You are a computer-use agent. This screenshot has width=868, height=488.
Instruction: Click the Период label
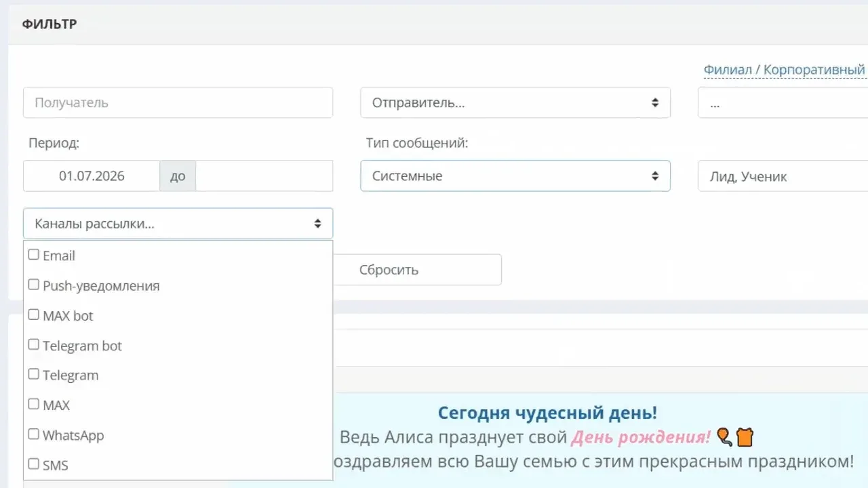(x=54, y=143)
